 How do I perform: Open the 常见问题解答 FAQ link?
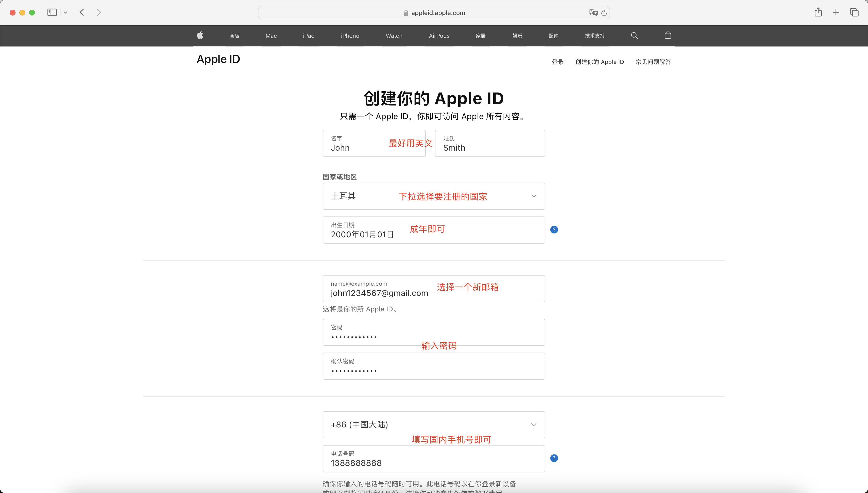[653, 62]
